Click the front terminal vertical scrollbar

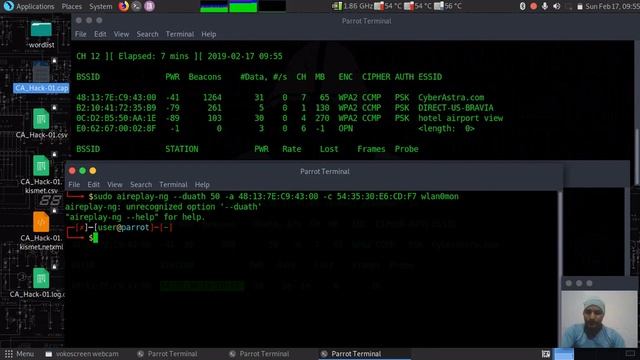point(560,269)
